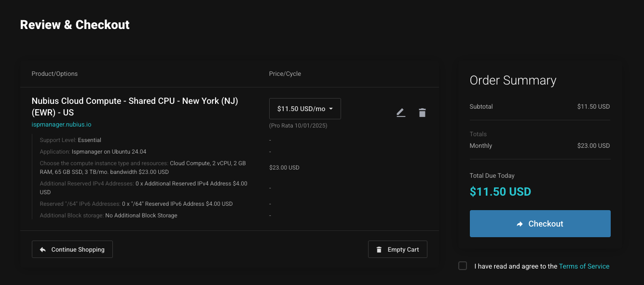Click the Price/Cycle column header

pyautogui.click(x=285, y=74)
